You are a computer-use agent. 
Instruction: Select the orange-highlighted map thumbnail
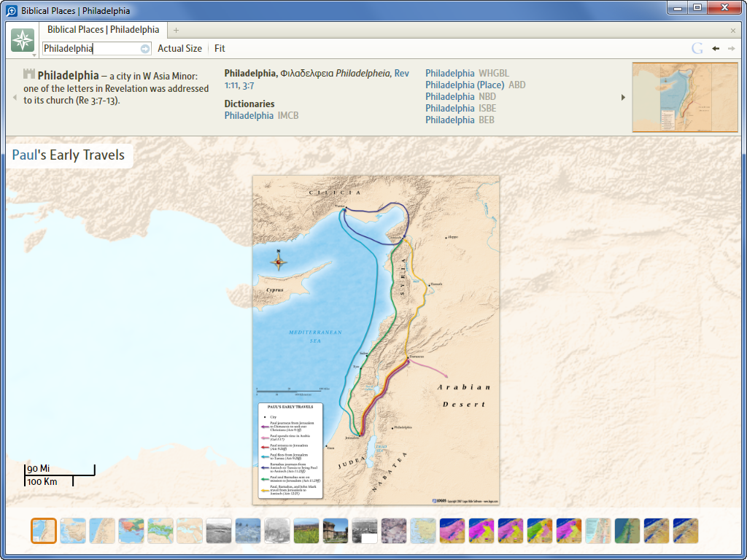coord(44,531)
